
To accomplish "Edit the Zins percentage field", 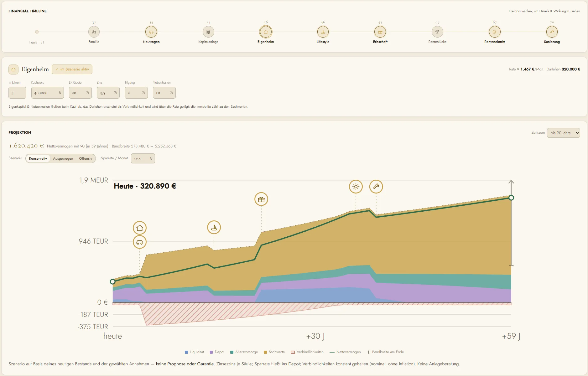I will [x=108, y=93].
